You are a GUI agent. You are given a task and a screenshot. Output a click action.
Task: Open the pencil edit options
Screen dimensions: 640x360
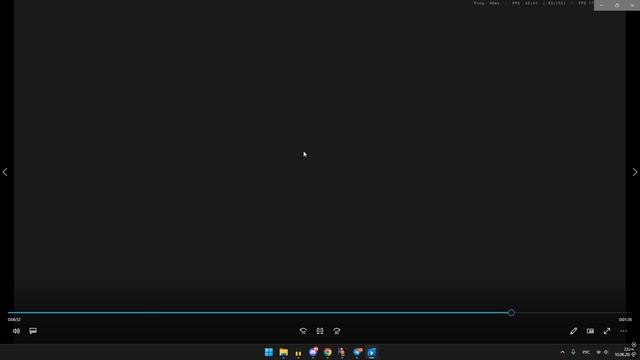click(x=573, y=331)
